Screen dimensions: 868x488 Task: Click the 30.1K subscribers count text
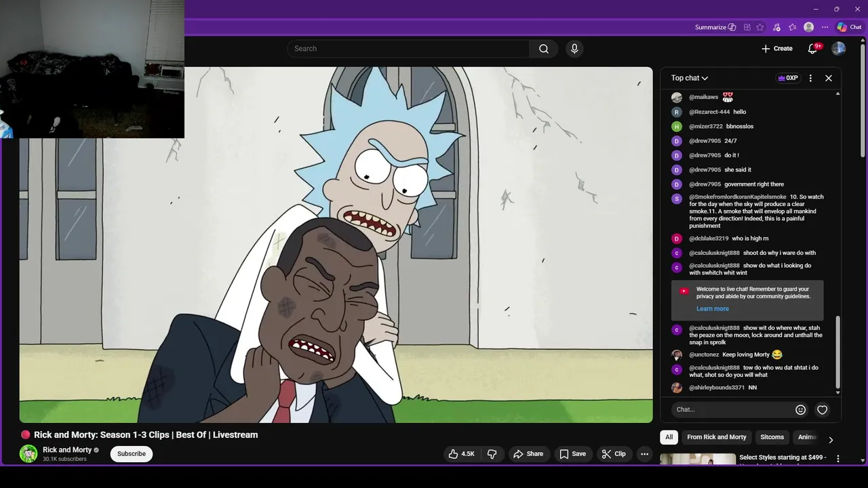[64, 460]
